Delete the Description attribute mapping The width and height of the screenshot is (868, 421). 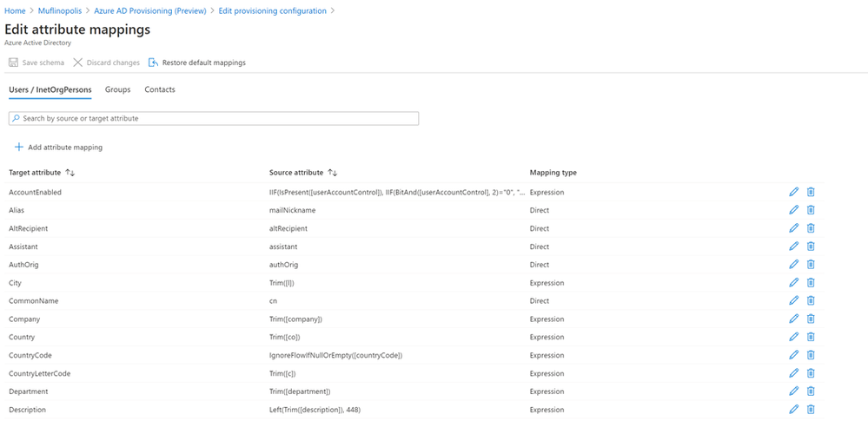[811, 410]
